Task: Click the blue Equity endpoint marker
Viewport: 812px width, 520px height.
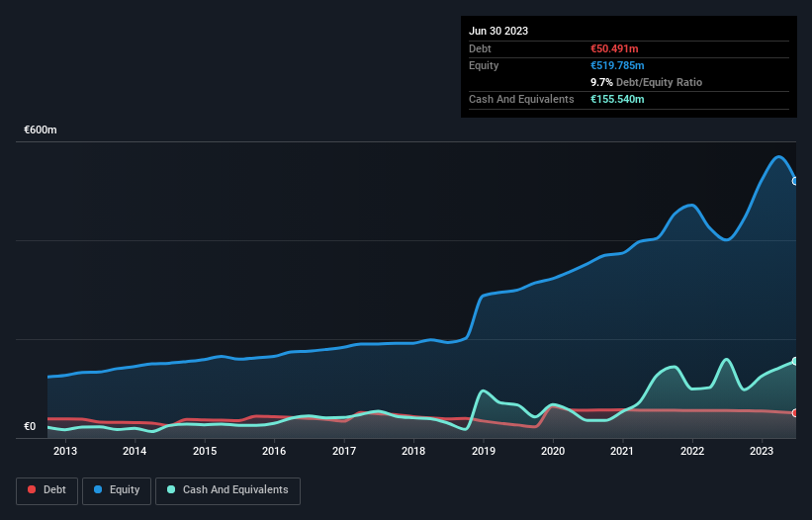Action: (x=795, y=181)
